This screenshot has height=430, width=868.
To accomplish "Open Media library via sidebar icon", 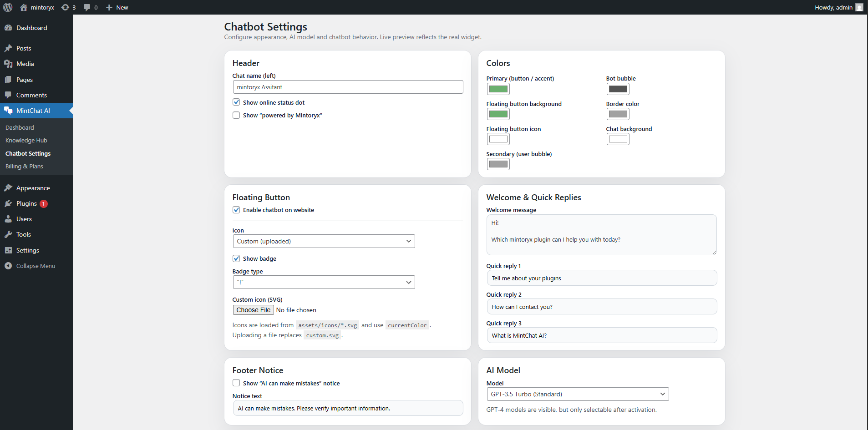I will click(8, 64).
